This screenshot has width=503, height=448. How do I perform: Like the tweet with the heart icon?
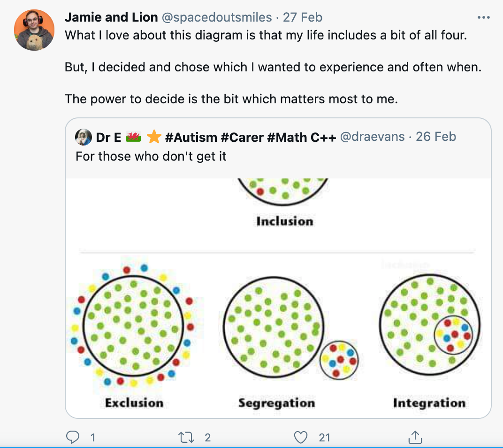coord(300,438)
